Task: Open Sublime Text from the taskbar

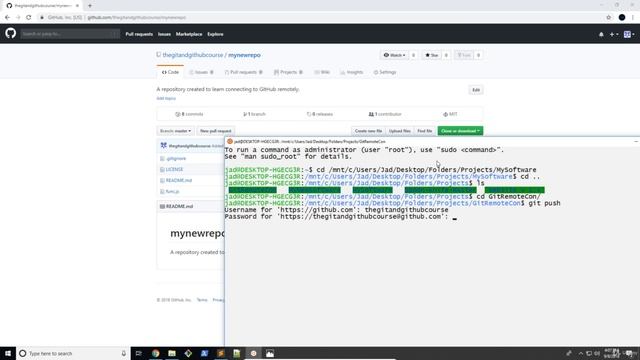Action: tap(221, 353)
